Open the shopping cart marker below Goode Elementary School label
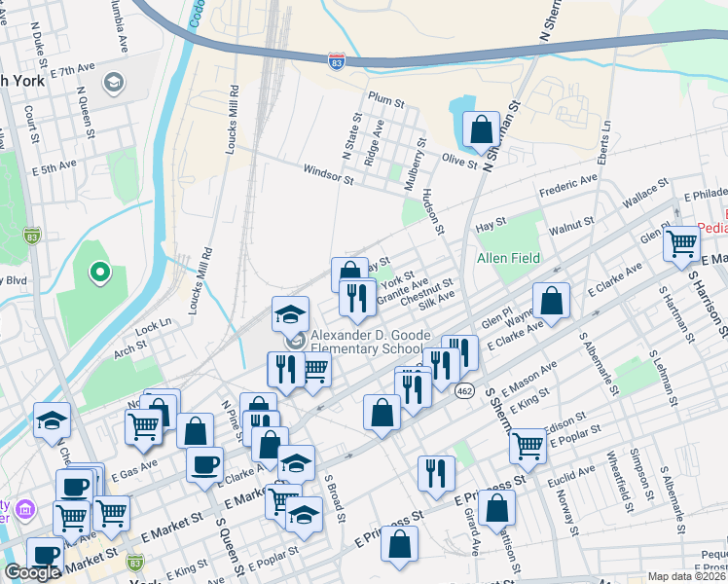Viewport: 728px width, 584px height. tap(318, 372)
